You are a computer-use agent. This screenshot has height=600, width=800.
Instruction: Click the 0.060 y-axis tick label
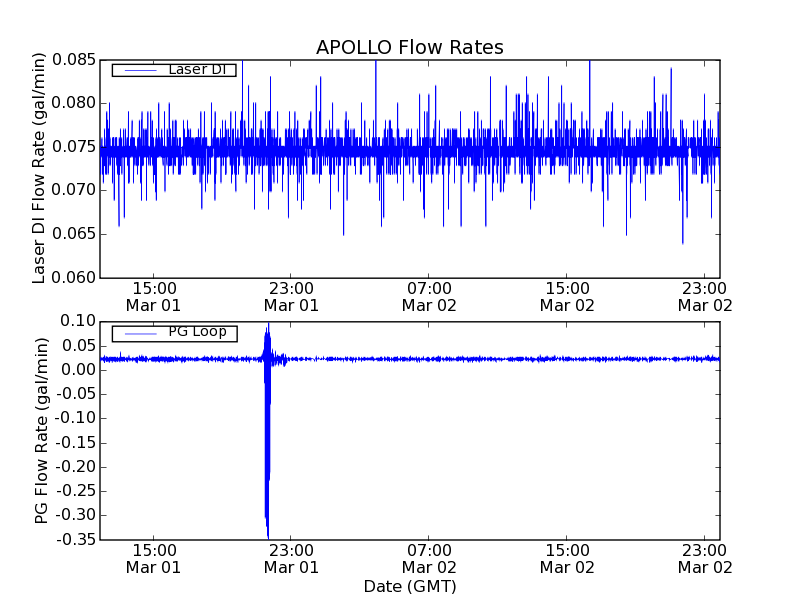[x=74, y=278]
